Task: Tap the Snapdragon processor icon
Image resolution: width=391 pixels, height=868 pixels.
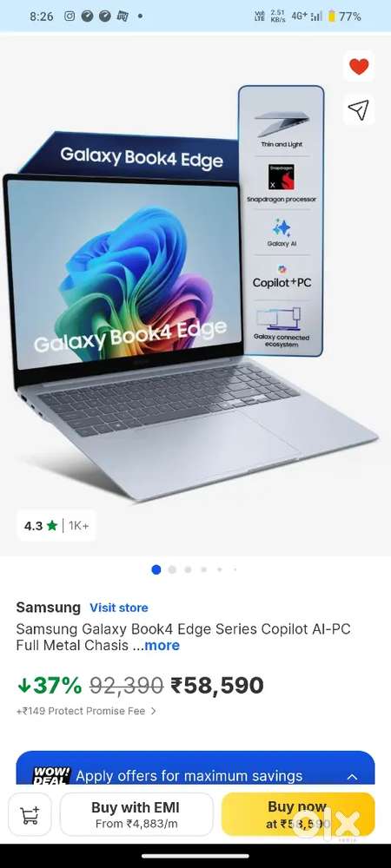Action: pos(282,177)
